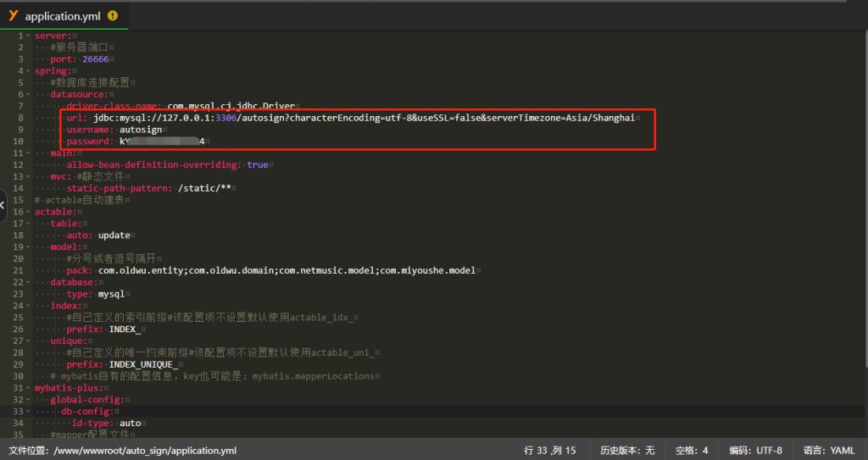The width and height of the screenshot is (868, 460).
Task: Collapse the model: block at line 19
Action: [x=28, y=247]
